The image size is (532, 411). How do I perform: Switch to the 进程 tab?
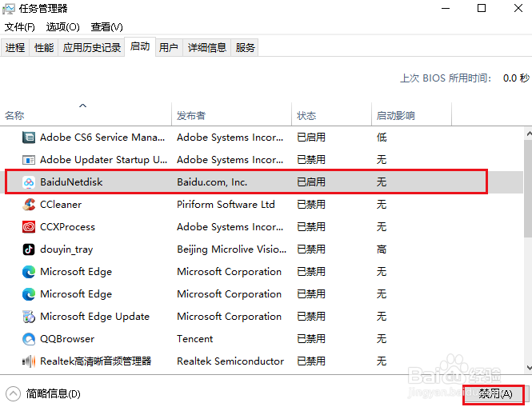(x=15, y=47)
